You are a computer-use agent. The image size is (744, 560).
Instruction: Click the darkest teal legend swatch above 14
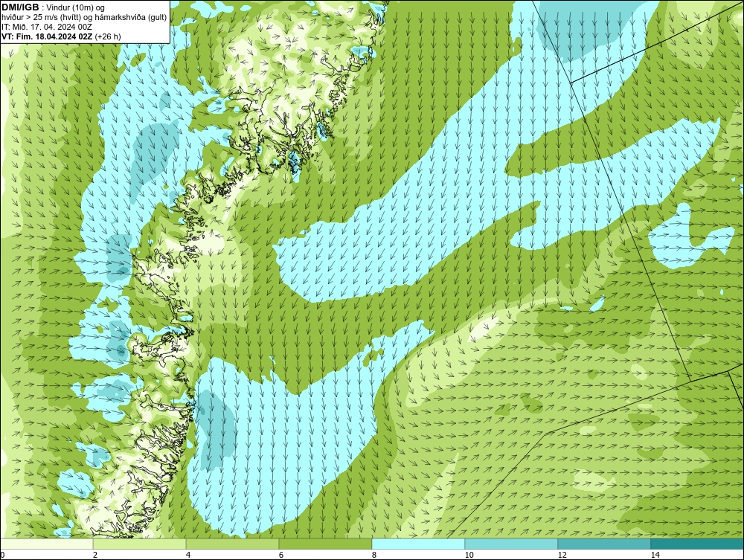[x=697, y=544]
